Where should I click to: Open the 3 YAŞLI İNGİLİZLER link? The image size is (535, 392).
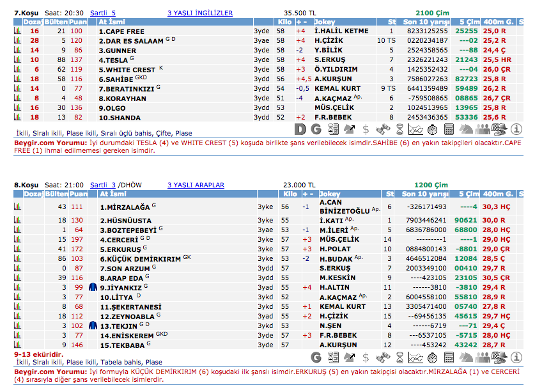[x=199, y=13]
